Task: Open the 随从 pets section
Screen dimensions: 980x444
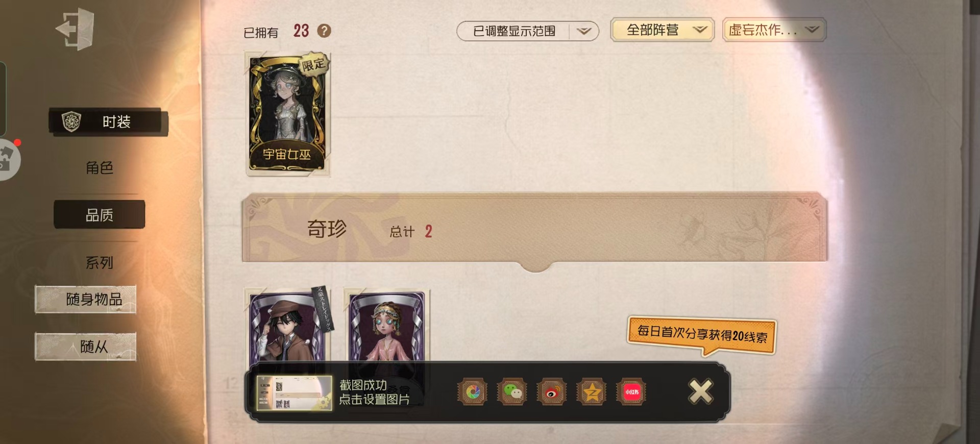Action: click(x=86, y=347)
